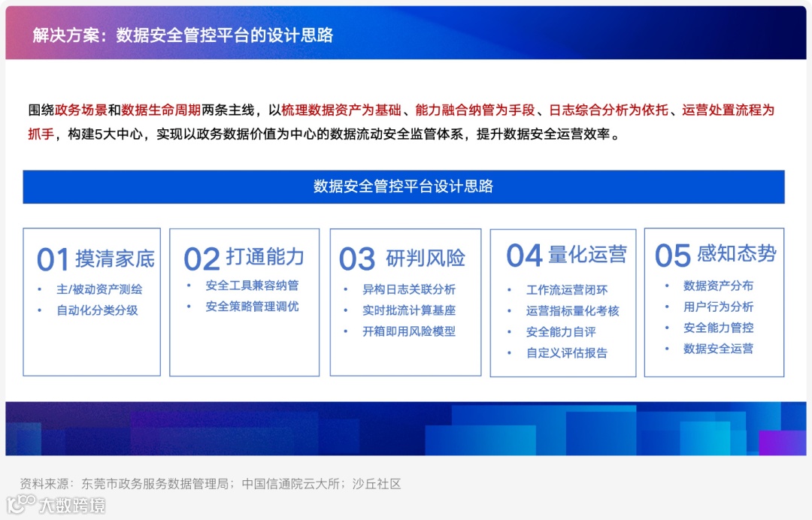
Task: Click the bullet 开箱即用风险模型
Action: tap(409, 331)
